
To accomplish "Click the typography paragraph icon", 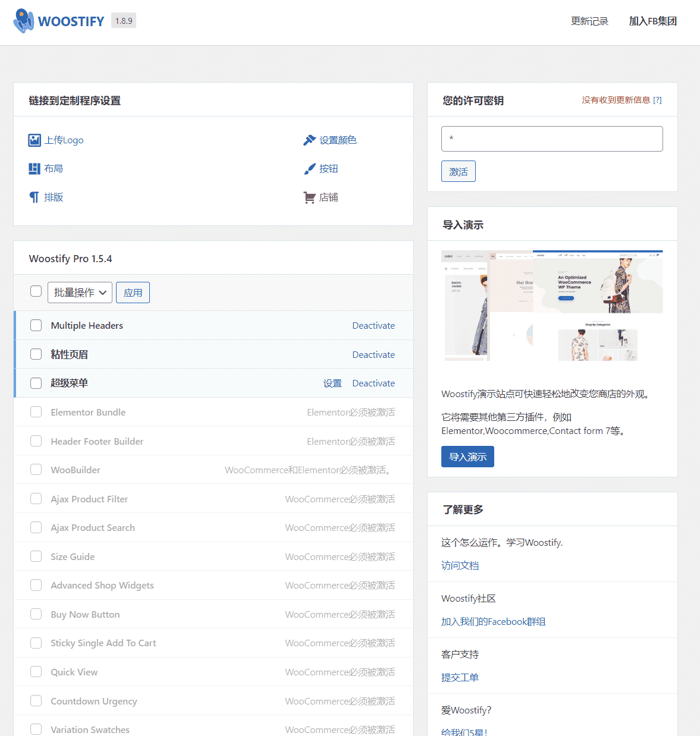I will point(34,197).
